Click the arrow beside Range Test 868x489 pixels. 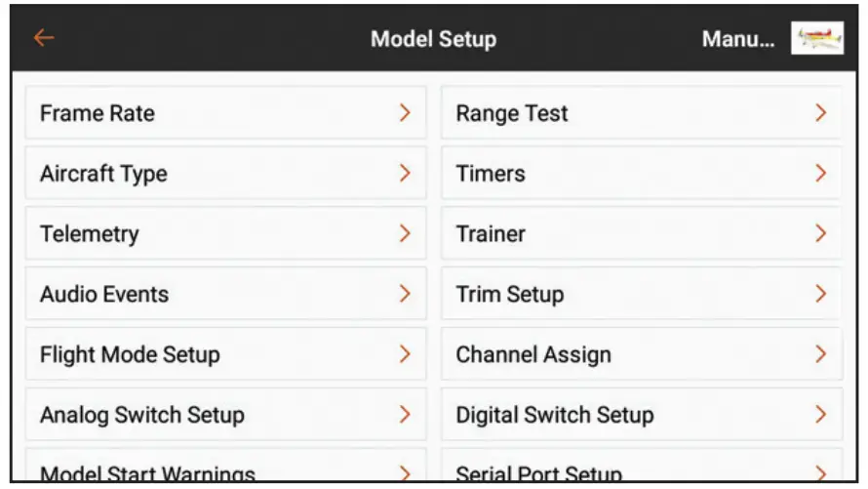(820, 113)
